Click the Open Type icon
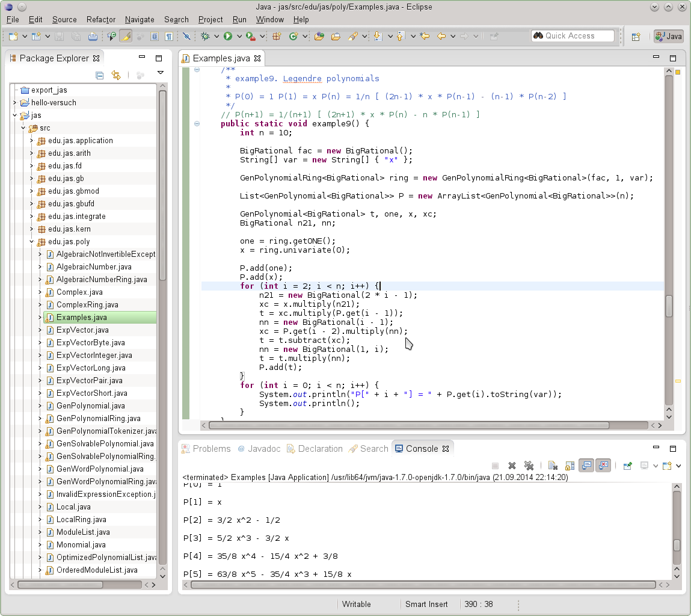Viewport: 691px width, 616px height. (x=319, y=36)
